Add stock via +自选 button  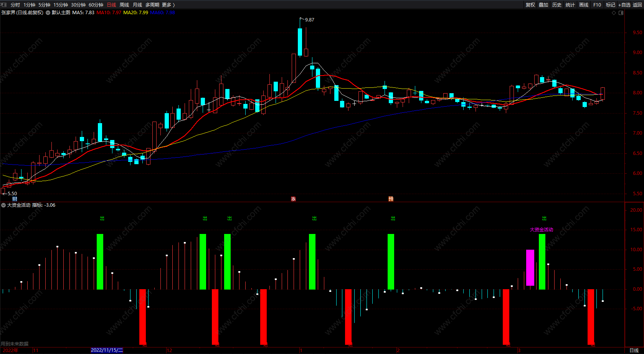pyautogui.click(x=624, y=5)
